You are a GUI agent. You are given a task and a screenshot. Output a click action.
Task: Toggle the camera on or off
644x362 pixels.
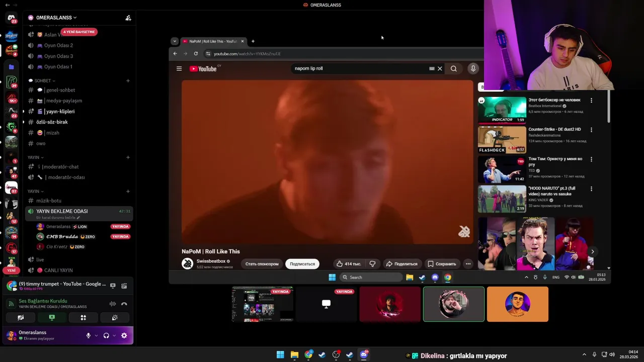[x=21, y=318]
